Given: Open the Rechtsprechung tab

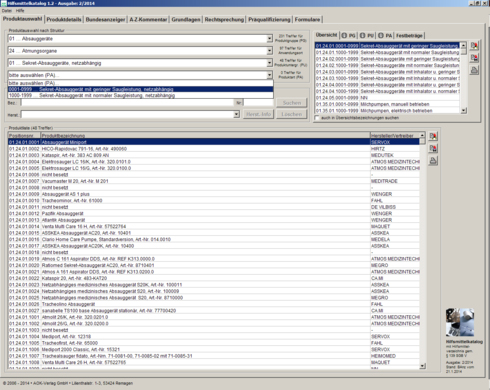Looking at the screenshot, I should click(224, 20).
